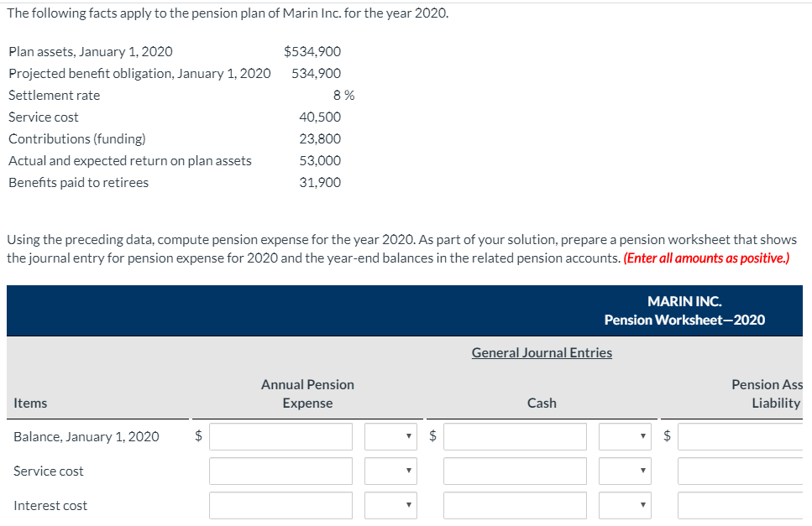This screenshot has width=812, height=526.
Task: Click into the Service cost expense amount box
Action: (x=280, y=471)
